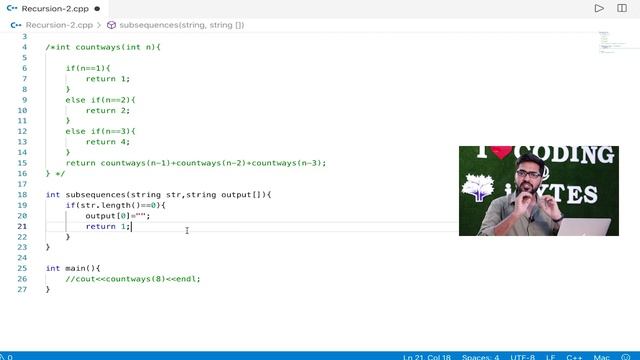Click the C++ file icon in the tab
This screenshot has width=640, height=360.
[x=12, y=8]
